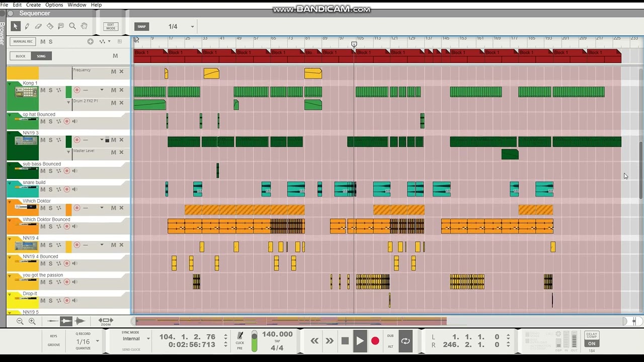
Task: Rewind with the double left arrows
Action: 314,341
